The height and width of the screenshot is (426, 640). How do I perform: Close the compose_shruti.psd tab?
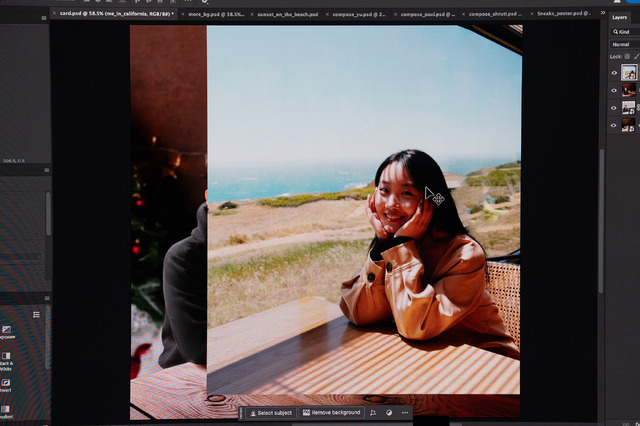463,14
